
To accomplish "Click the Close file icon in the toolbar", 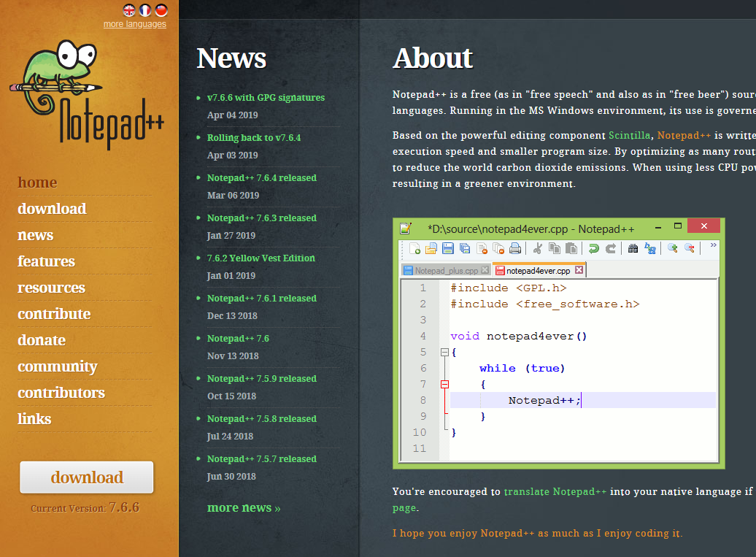I will pos(482,248).
